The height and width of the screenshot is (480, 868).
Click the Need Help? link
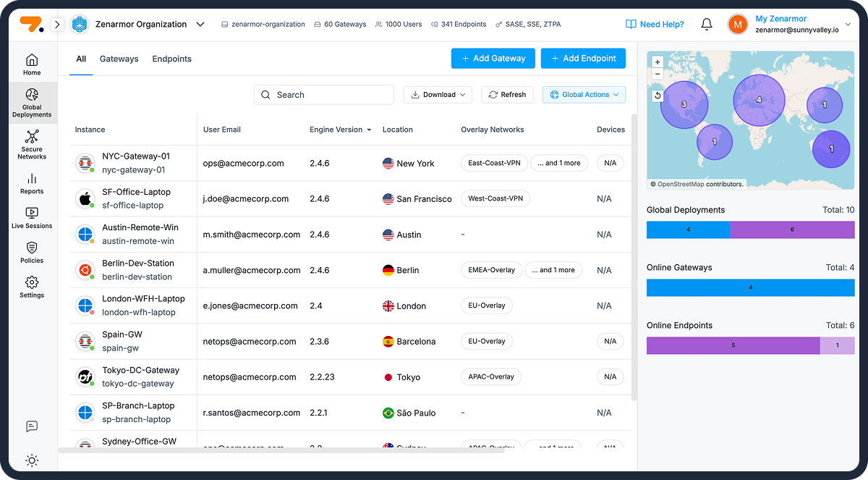tap(655, 25)
